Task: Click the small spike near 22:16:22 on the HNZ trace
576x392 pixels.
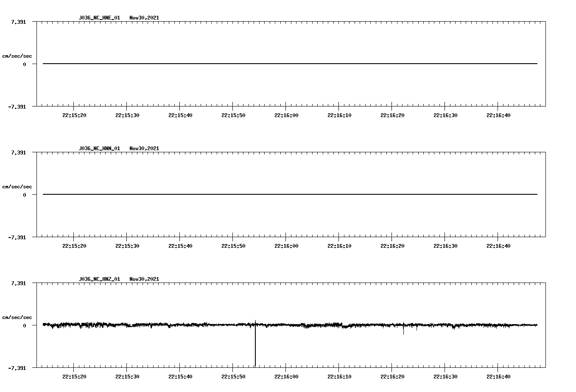Action: click(403, 328)
